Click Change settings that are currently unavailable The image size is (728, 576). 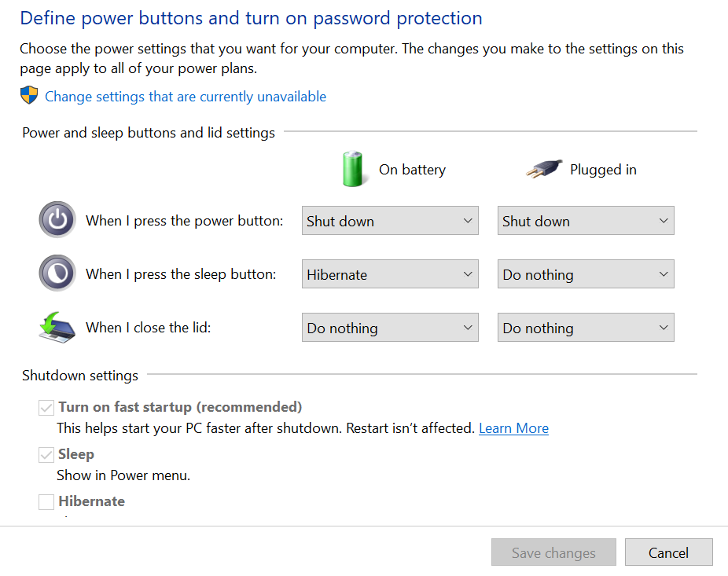click(186, 97)
